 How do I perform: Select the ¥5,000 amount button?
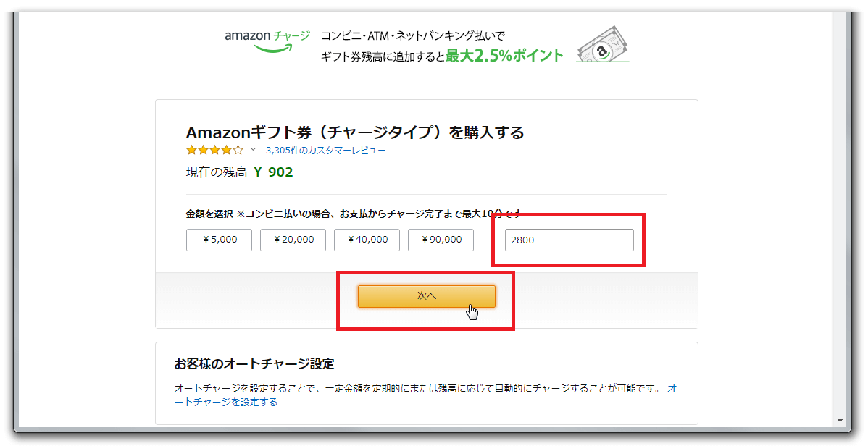219,240
